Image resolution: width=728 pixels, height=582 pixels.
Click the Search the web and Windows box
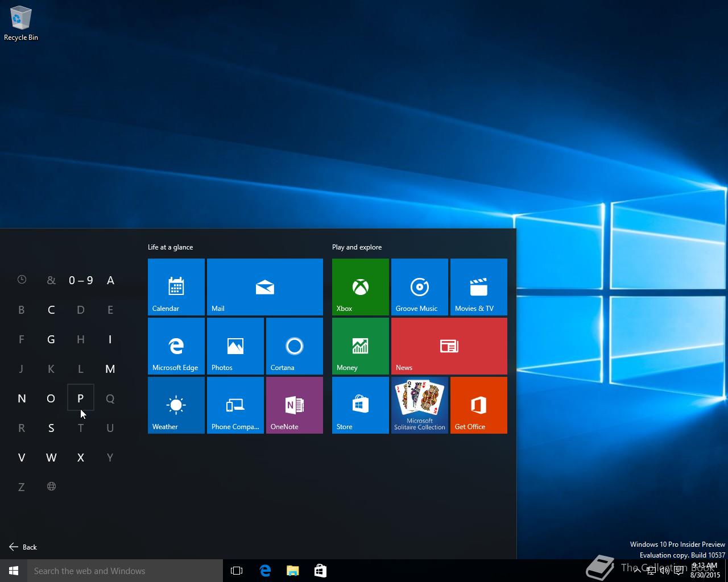[x=125, y=571]
